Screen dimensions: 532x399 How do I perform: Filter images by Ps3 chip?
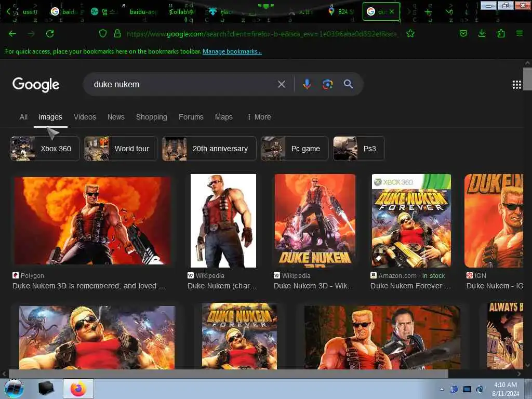coord(359,149)
